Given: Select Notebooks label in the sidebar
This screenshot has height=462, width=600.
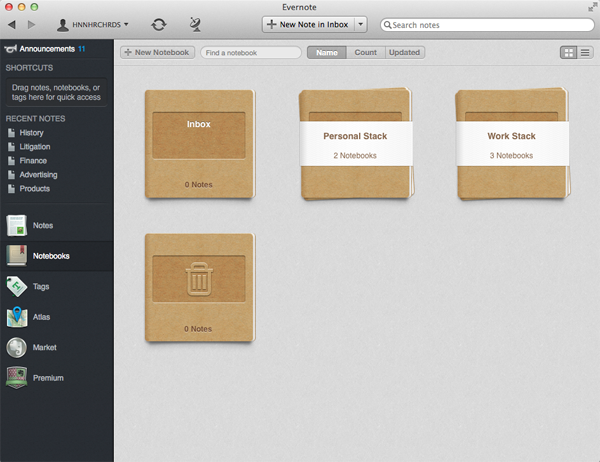Looking at the screenshot, I should click(51, 256).
